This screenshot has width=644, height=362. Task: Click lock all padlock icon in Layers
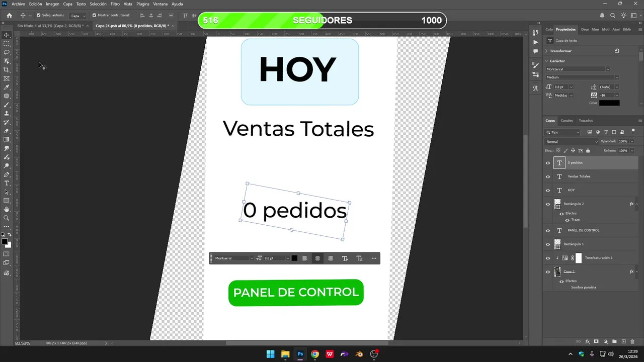588,150
